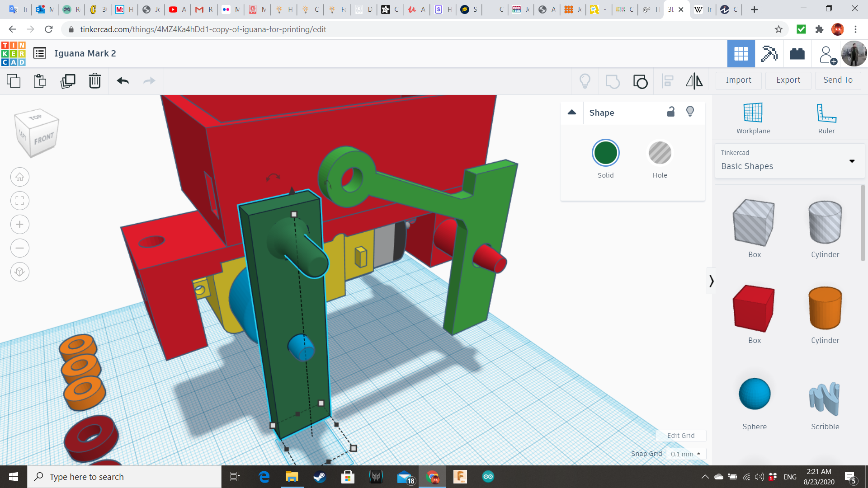
Task: Undo the last action
Action: coord(123,81)
